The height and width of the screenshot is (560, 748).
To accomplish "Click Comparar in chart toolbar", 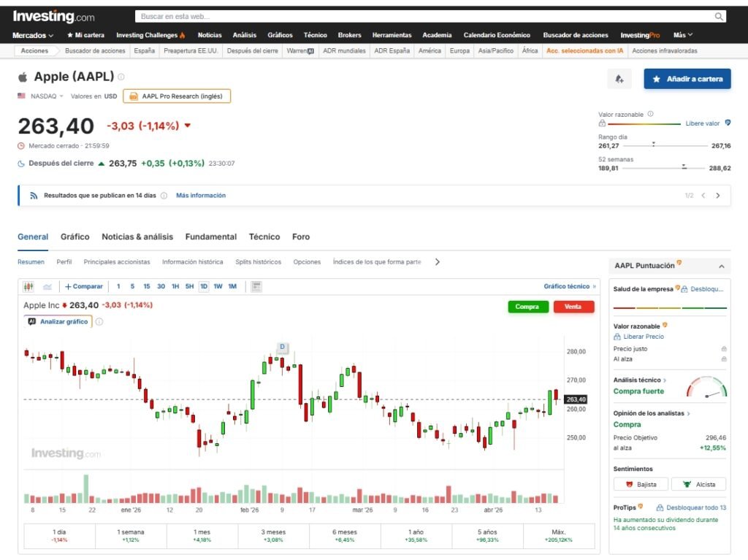I will pos(84,287).
